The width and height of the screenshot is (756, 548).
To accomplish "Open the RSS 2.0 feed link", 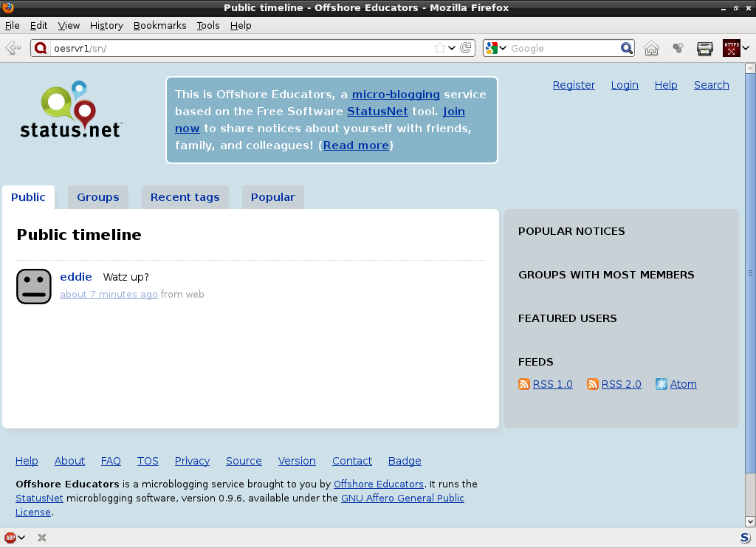I will click(x=621, y=384).
